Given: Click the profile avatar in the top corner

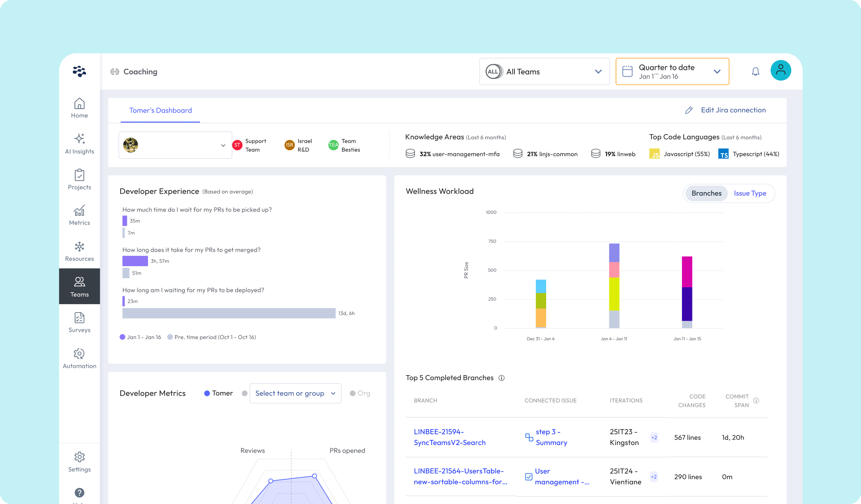Looking at the screenshot, I should coord(781,71).
